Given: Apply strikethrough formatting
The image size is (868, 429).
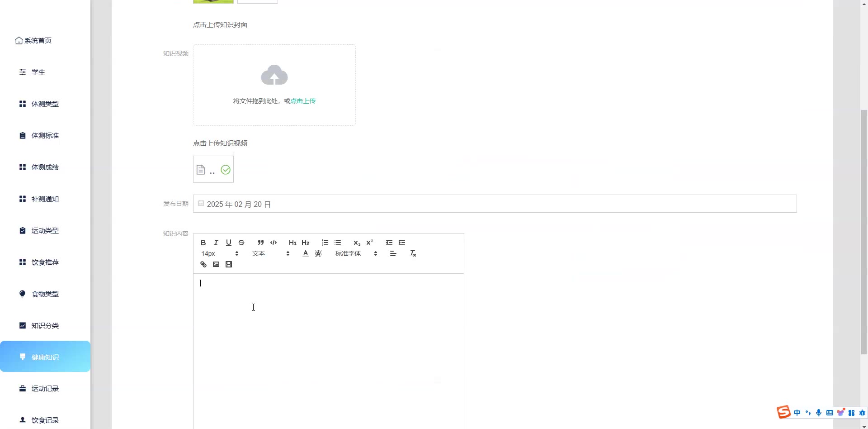Looking at the screenshot, I should pyautogui.click(x=241, y=243).
